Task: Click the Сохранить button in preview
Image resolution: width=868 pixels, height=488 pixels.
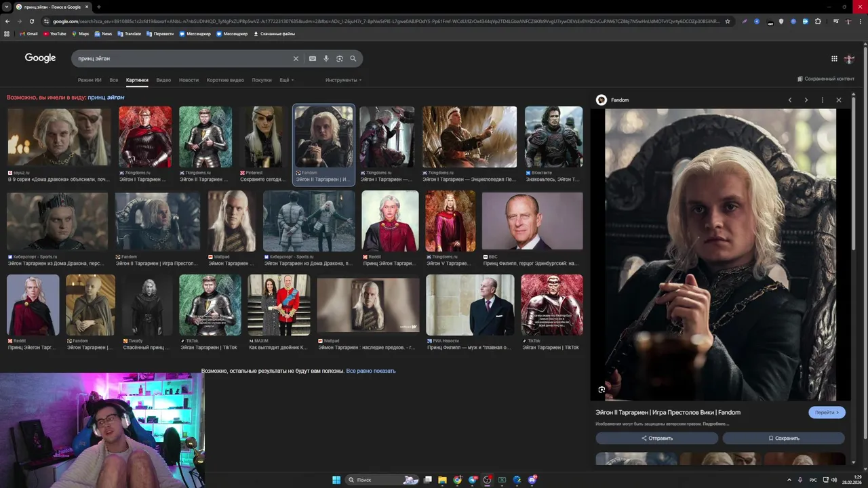Action: tap(783, 439)
